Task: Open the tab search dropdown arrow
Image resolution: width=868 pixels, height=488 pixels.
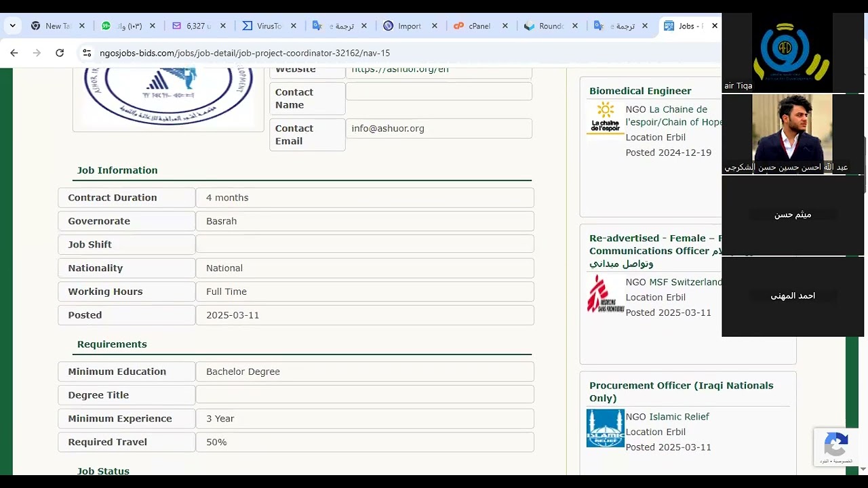Action: 12,26
